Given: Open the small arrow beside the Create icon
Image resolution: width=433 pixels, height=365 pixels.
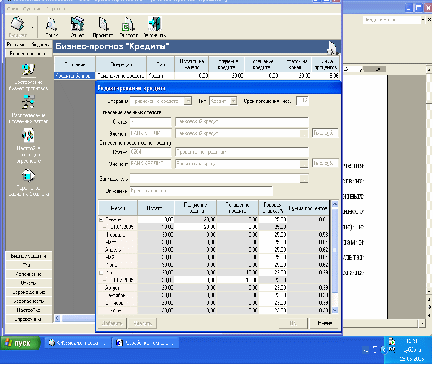Looking at the screenshot, I should (33, 27).
